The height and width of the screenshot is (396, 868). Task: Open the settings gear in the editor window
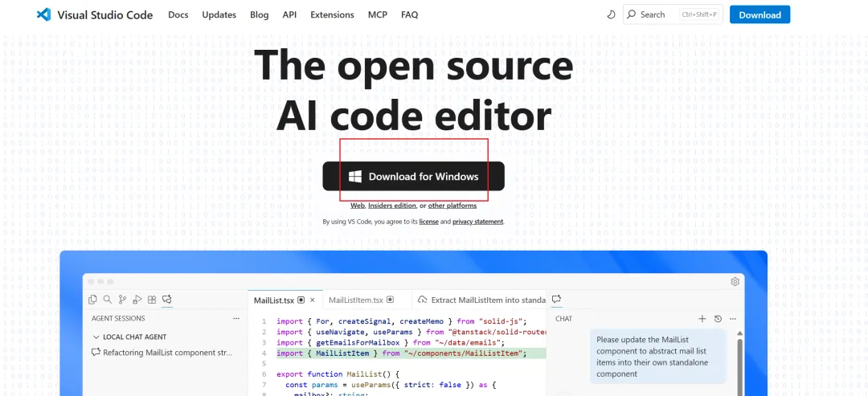pos(735,281)
